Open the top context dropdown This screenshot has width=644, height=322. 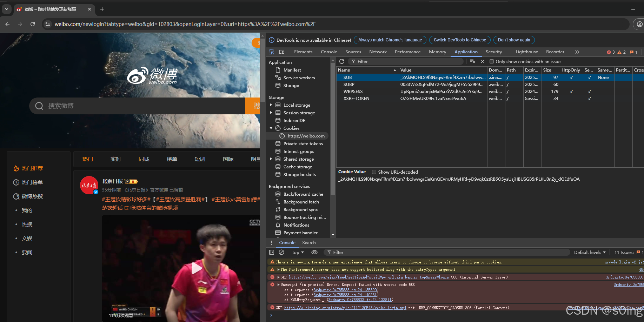298,253
